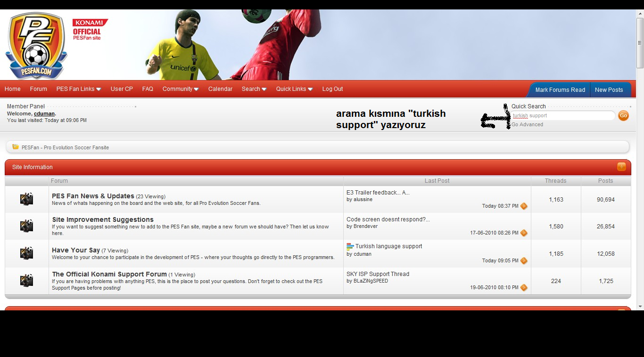Open PESFan - Pro Evolution Soccer Fansite breadcrumb
The height and width of the screenshot is (357, 644).
pyautogui.click(x=65, y=147)
